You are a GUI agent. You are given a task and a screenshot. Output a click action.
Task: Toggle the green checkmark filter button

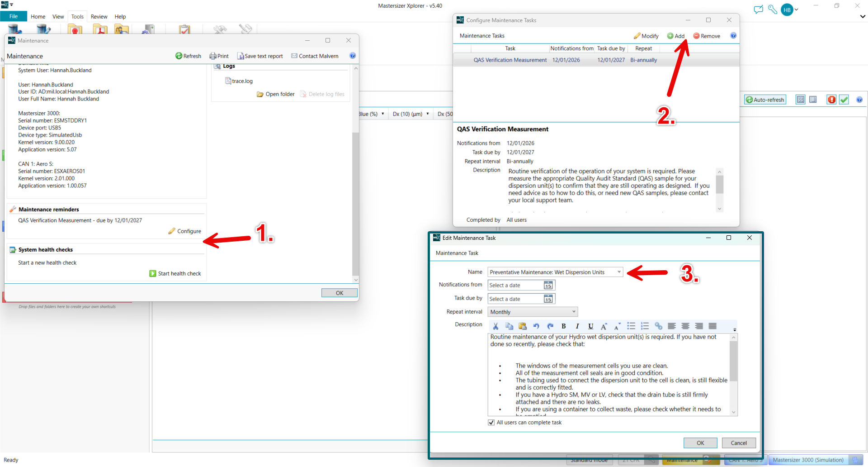coord(844,100)
